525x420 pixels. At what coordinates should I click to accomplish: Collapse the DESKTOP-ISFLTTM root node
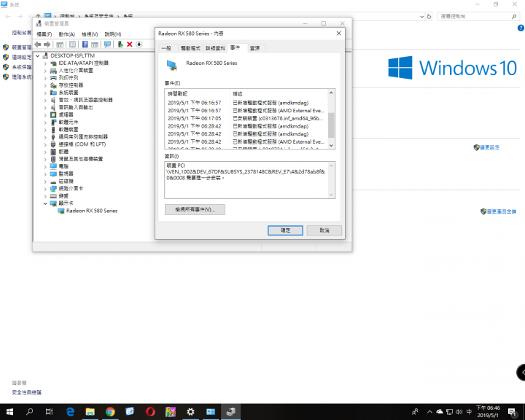38,55
